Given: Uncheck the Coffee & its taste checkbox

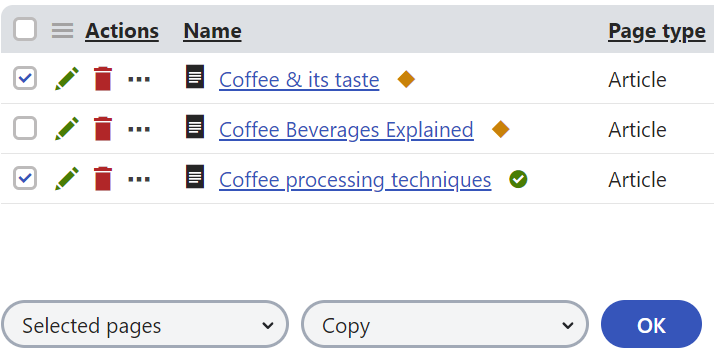Looking at the screenshot, I should pos(25,78).
